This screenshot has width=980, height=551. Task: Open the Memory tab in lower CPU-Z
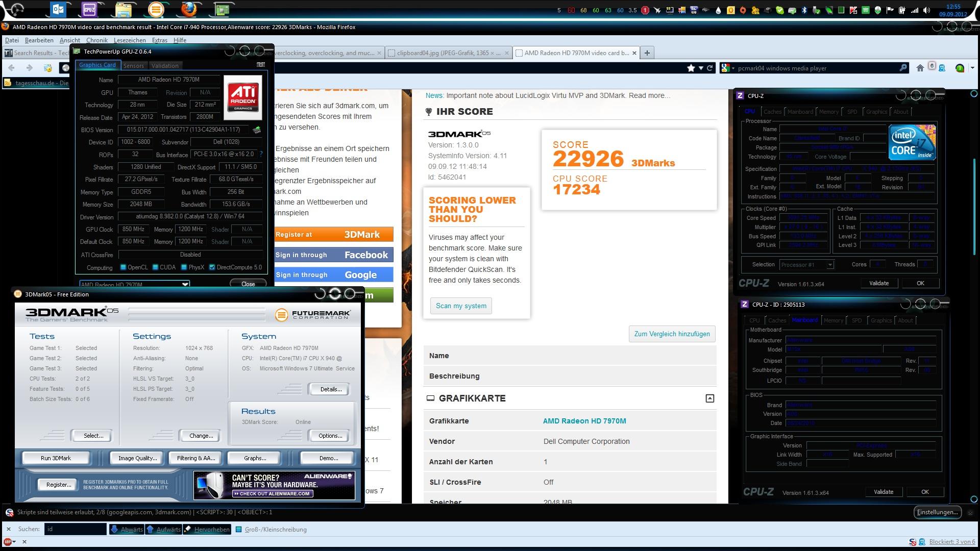coord(834,320)
